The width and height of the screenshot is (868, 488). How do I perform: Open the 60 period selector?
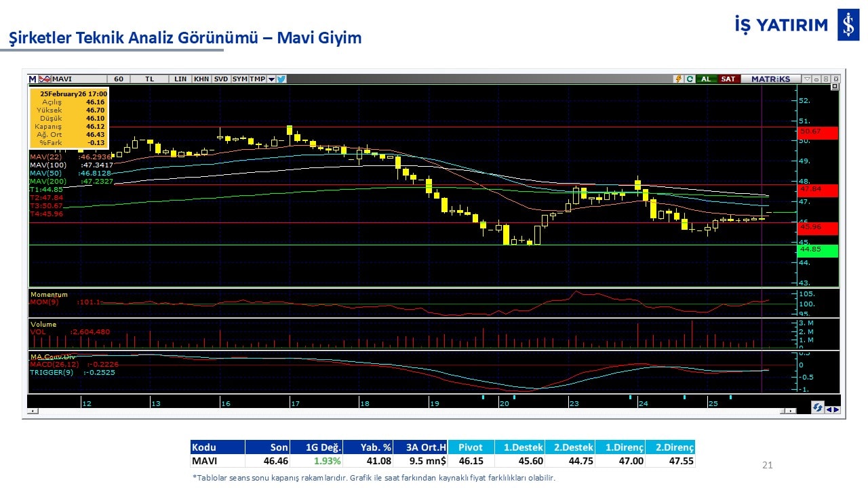119,79
